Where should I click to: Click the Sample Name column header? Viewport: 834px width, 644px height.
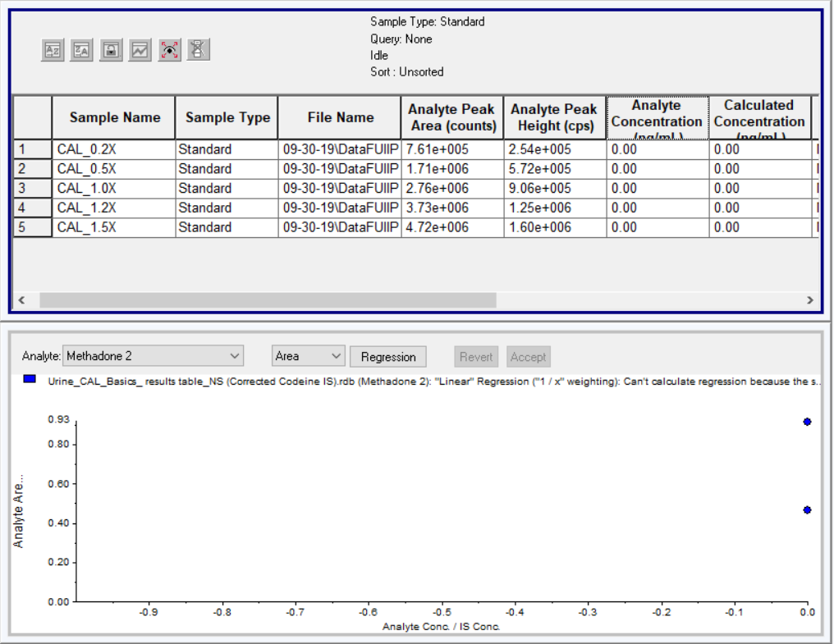click(114, 117)
